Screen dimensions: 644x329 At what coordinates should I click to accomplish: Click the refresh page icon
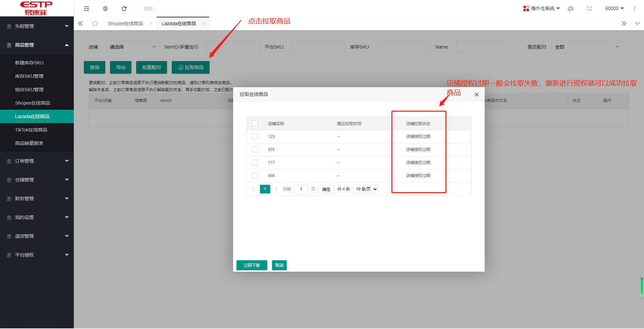point(124,9)
